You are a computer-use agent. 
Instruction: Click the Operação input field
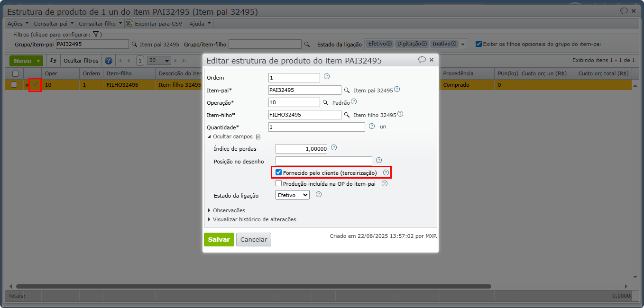click(294, 102)
